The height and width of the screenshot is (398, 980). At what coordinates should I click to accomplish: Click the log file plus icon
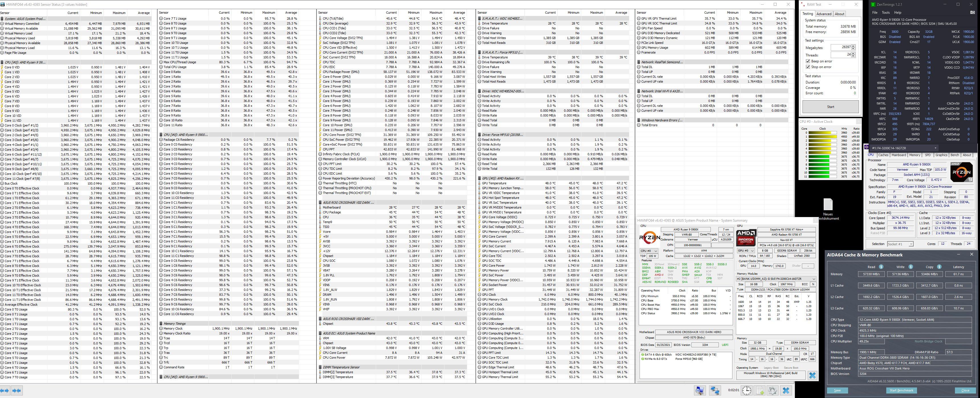760,390
